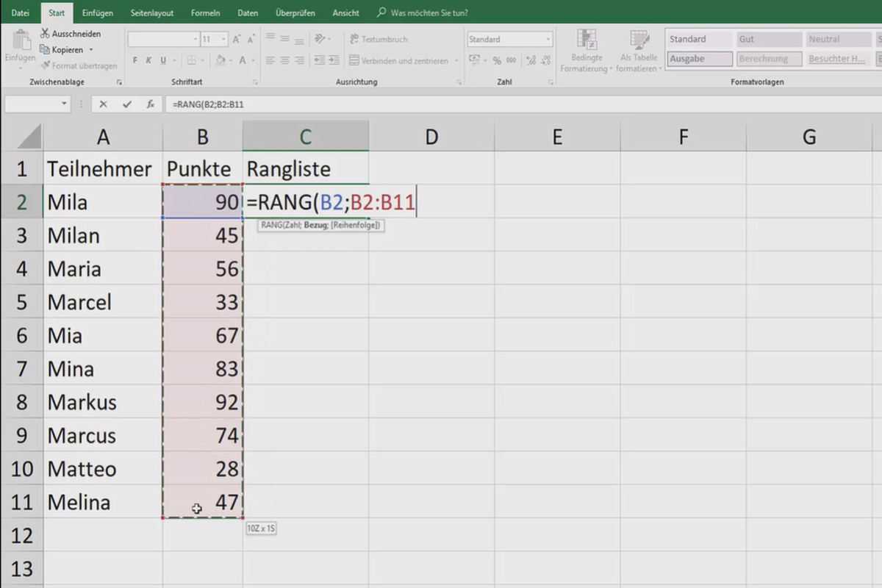Select the Ausschneiden (cut) icon
Screen dimensions: 882x588
click(44, 33)
